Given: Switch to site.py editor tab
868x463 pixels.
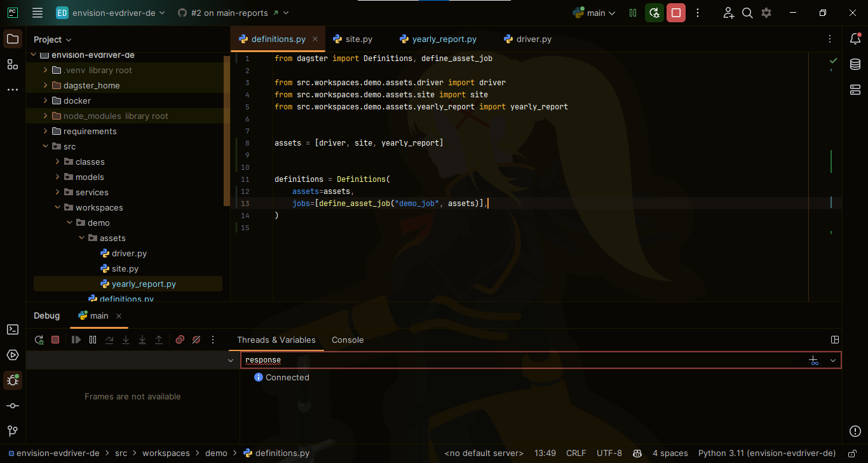Looking at the screenshot, I should [353, 39].
